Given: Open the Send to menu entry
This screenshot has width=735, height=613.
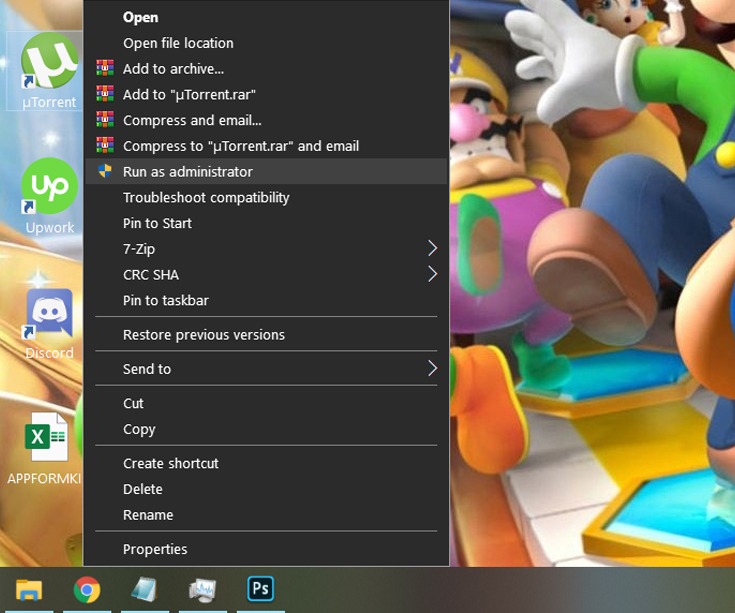Looking at the screenshot, I should tap(266, 369).
